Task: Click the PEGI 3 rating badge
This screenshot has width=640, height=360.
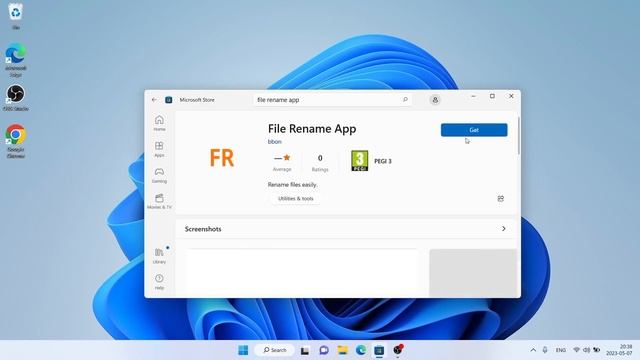Action: pyautogui.click(x=360, y=161)
